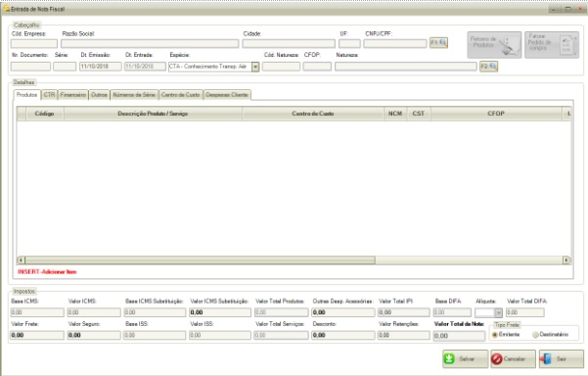Click the Sair button
Image resolution: width=588 pixels, height=376 pixels.
pyautogui.click(x=562, y=359)
